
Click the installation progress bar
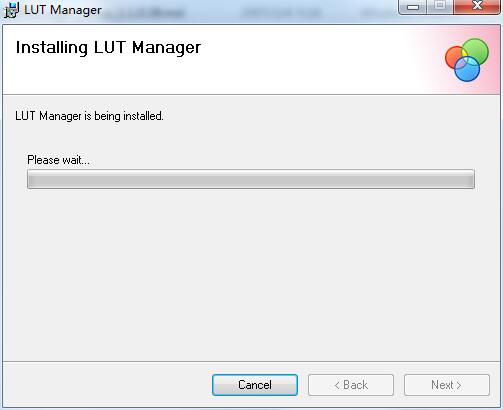coord(251,179)
